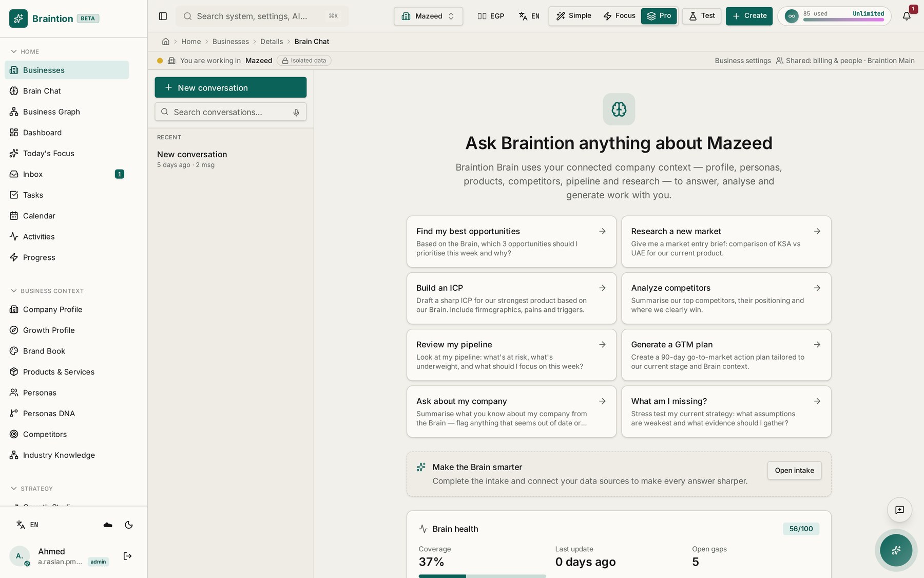Open Brand Book in sidebar
The height and width of the screenshot is (578, 924).
pos(67,351)
